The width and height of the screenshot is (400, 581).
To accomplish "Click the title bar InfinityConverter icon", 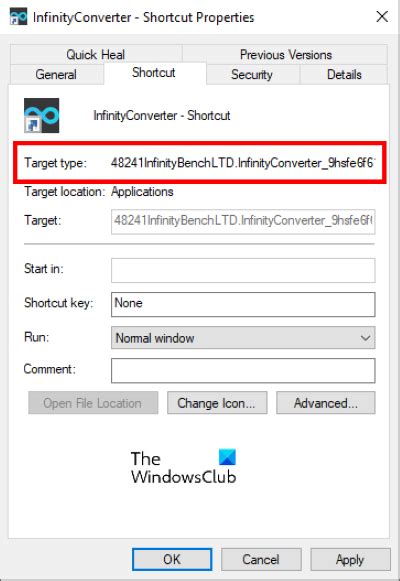I will click(18, 17).
